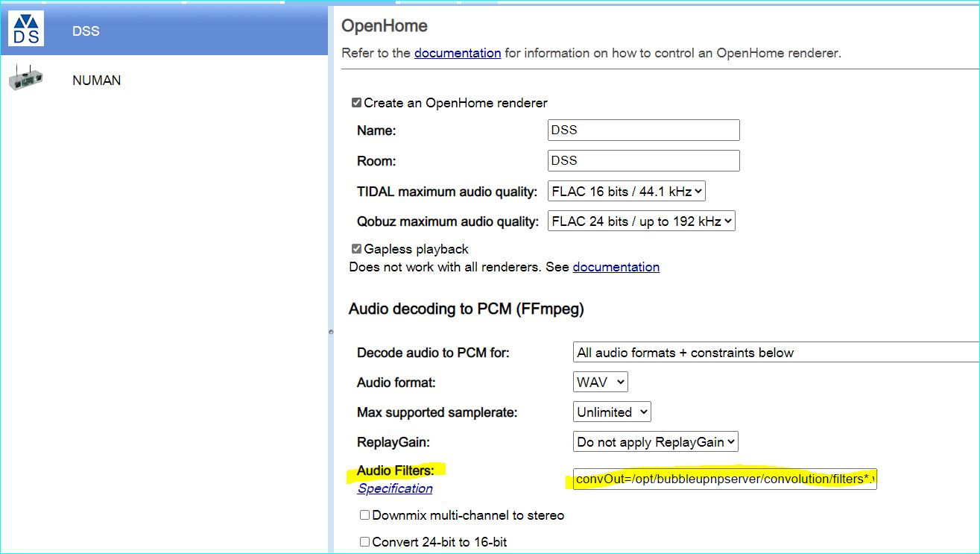Open Max supported samplerate dropdown
The height and width of the screenshot is (554, 980).
coord(612,412)
